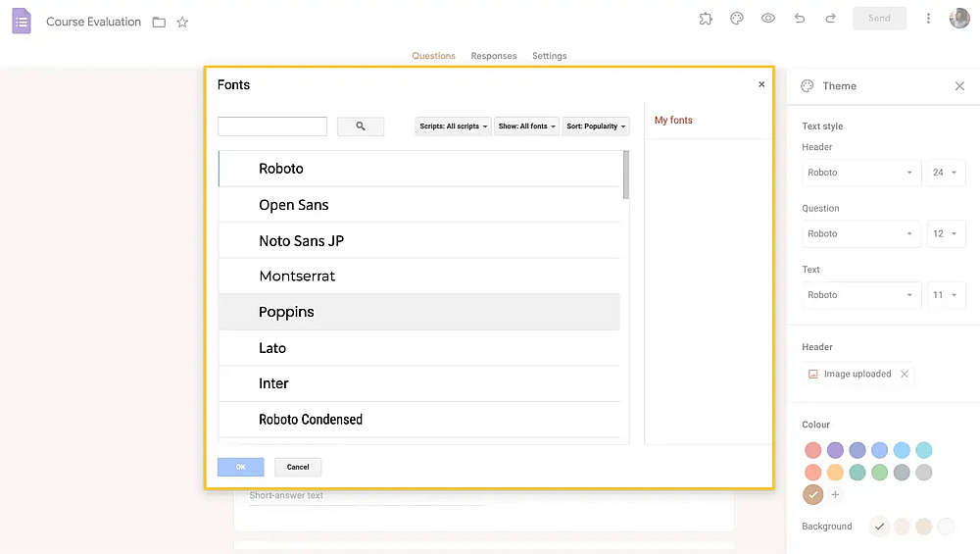Remove the uploaded header image
The image size is (980, 554).
[x=905, y=374]
